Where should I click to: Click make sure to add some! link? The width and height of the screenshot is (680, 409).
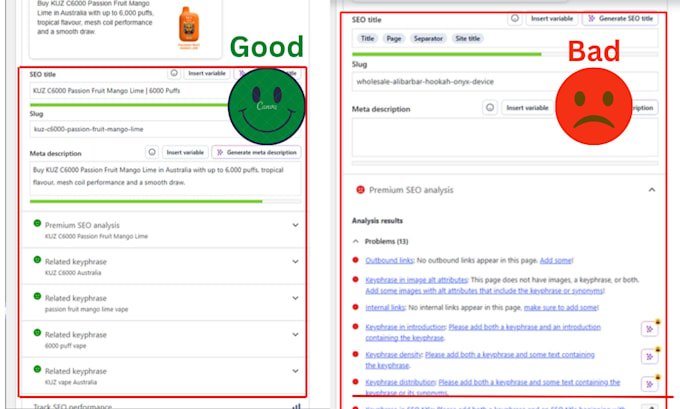(x=561, y=308)
